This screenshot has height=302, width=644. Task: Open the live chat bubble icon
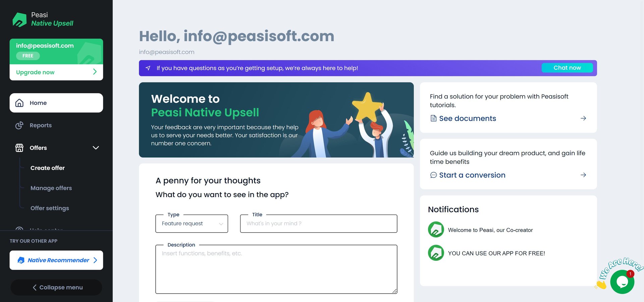622,282
